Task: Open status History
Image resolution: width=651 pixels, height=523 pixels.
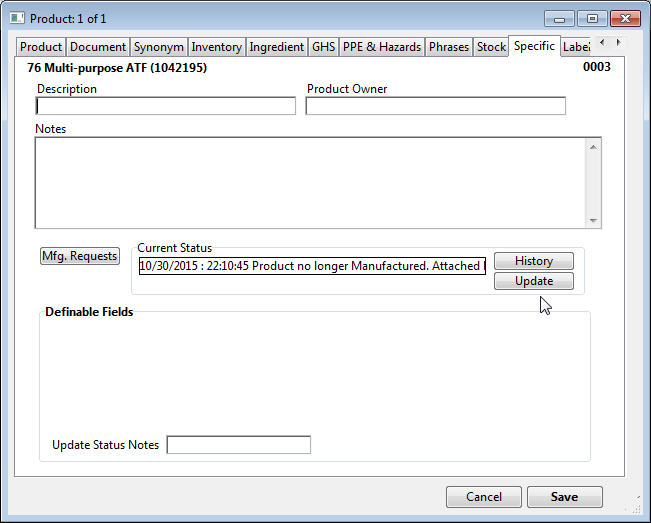Action: [533, 261]
